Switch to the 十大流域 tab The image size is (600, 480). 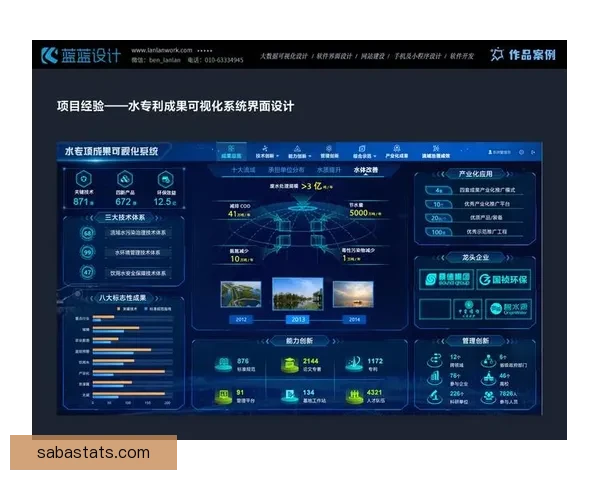click(243, 170)
